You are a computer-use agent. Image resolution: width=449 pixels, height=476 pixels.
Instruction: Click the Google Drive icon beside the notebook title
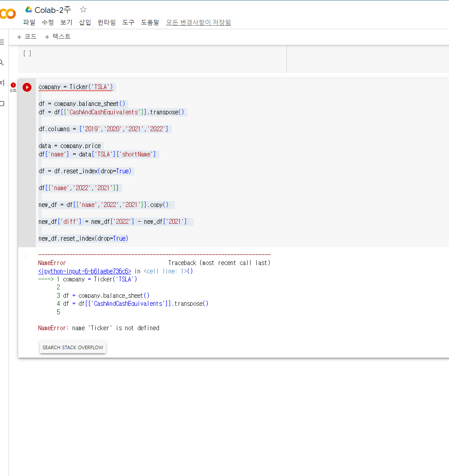(29, 9)
